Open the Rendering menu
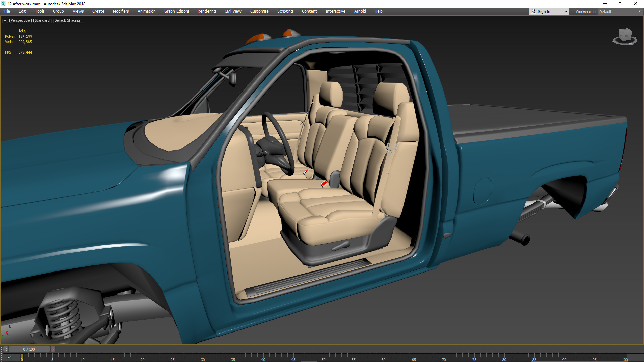This screenshot has height=362, width=644. (x=207, y=11)
